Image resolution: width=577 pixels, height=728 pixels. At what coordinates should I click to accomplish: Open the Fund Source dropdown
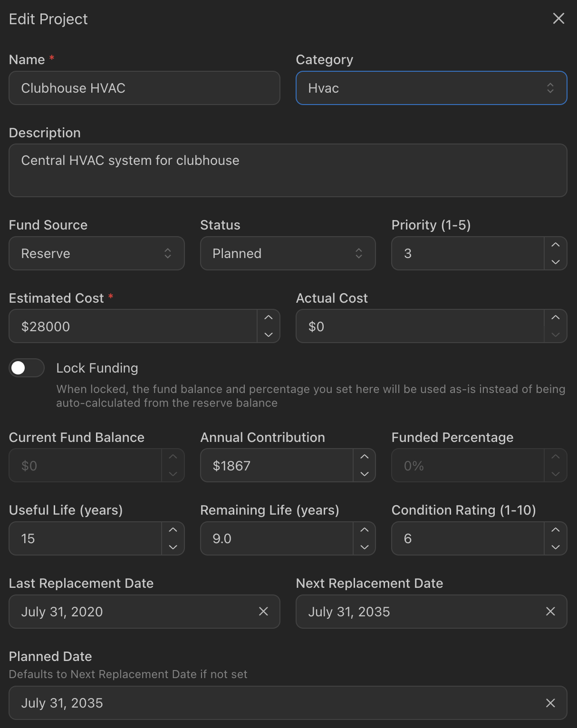(96, 253)
